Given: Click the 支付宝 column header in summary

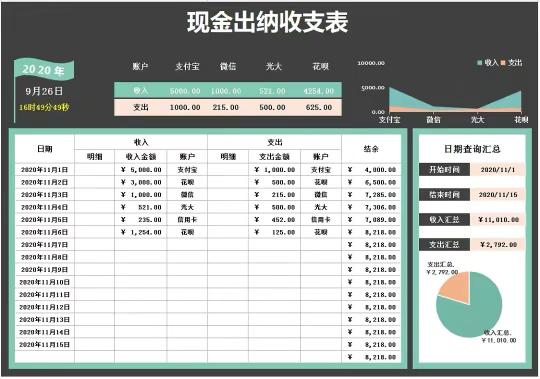Looking at the screenshot, I should click(x=187, y=66).
